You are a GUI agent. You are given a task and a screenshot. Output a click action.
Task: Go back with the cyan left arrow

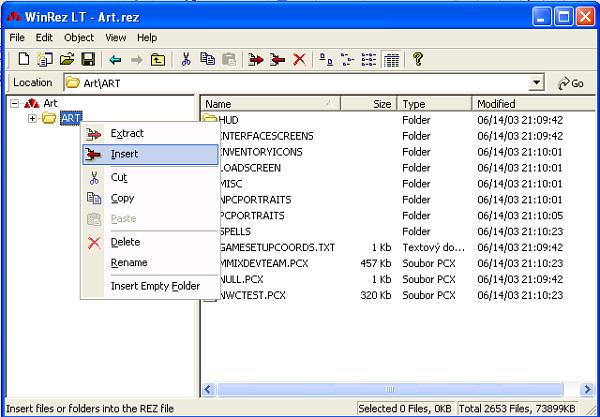click(x=115, y=60)
